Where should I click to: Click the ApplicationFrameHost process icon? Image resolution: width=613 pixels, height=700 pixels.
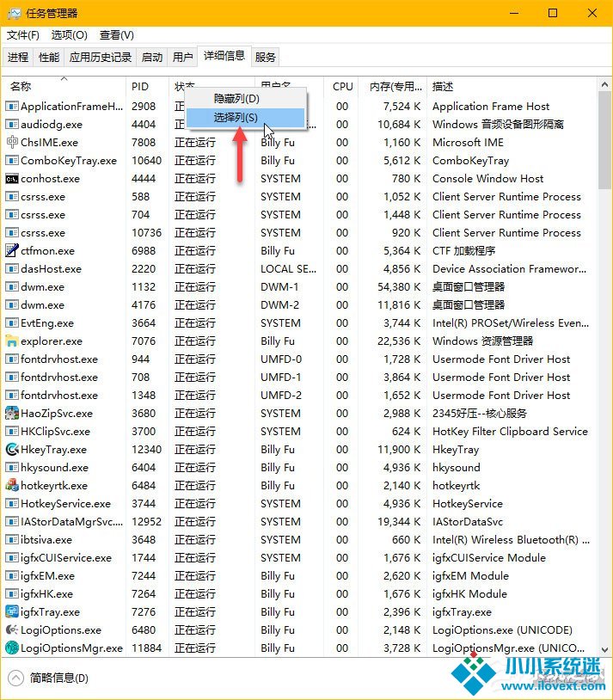tap(12, 107)
